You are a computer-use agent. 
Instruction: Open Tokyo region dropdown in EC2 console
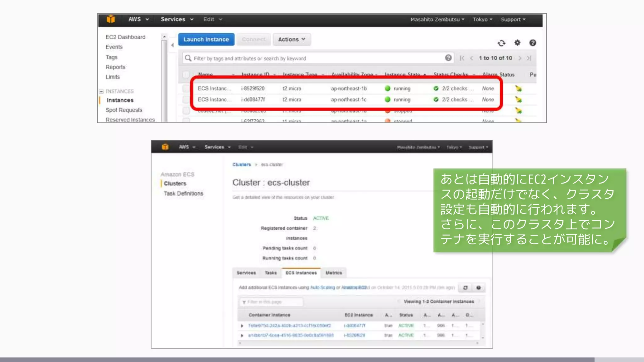coord(482,19)
